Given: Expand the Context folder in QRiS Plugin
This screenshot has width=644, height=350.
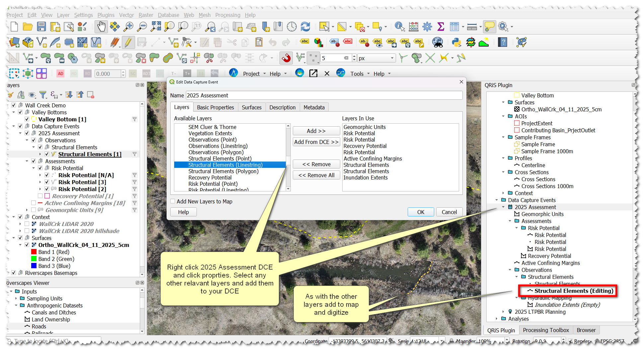Looking at the screenshot, I should 503,193.
